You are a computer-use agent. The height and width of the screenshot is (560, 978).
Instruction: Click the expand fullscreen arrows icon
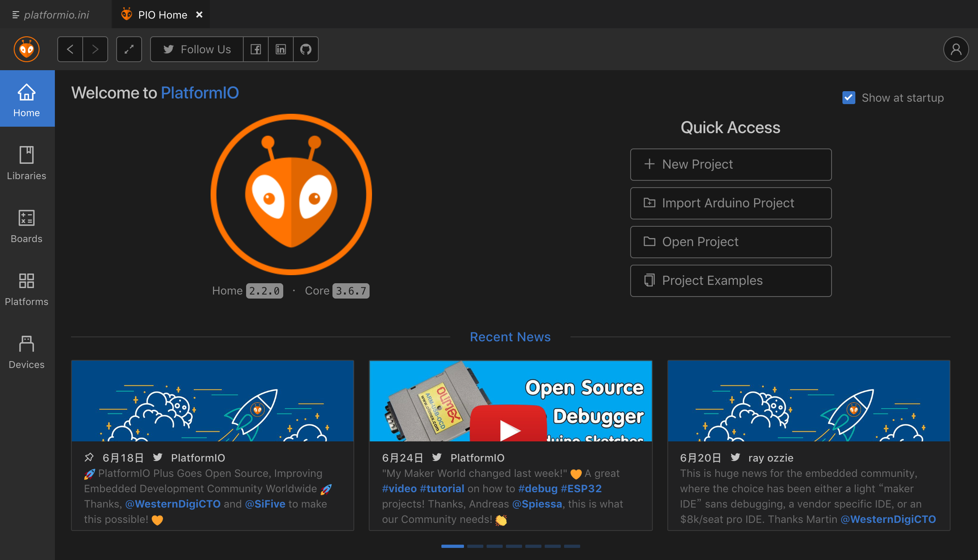[129, 49]
